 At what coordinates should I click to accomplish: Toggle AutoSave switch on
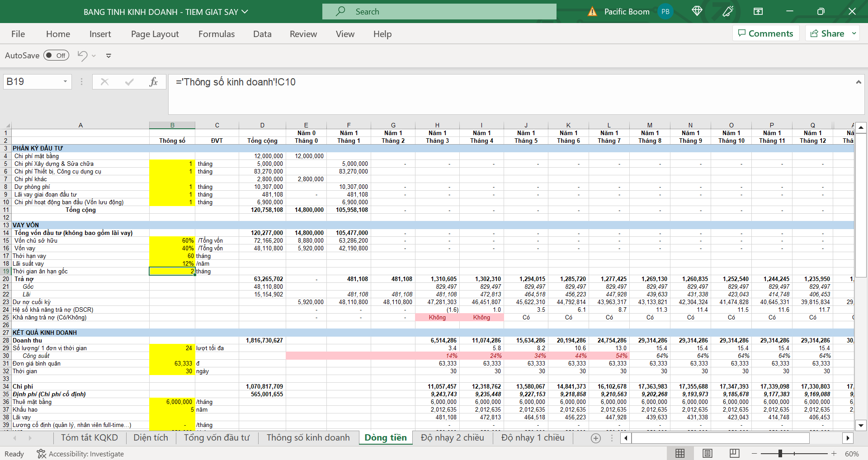click(x=56, y=56)
